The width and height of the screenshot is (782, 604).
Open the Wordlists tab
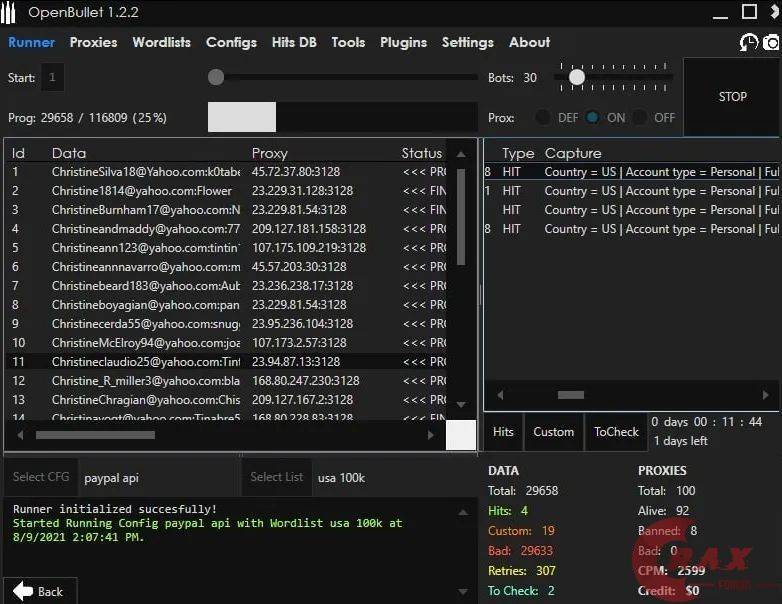(x=162, y=42)
